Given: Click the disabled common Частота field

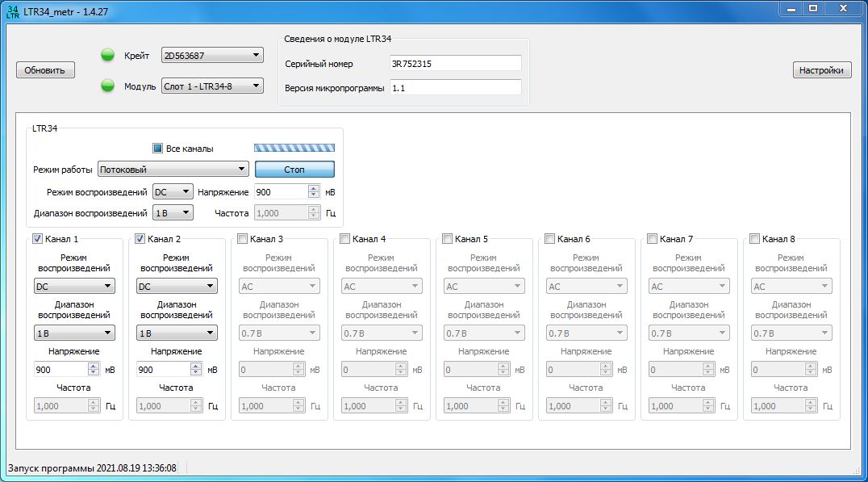Looking at the screenshot, I should (x=287, y=213).
